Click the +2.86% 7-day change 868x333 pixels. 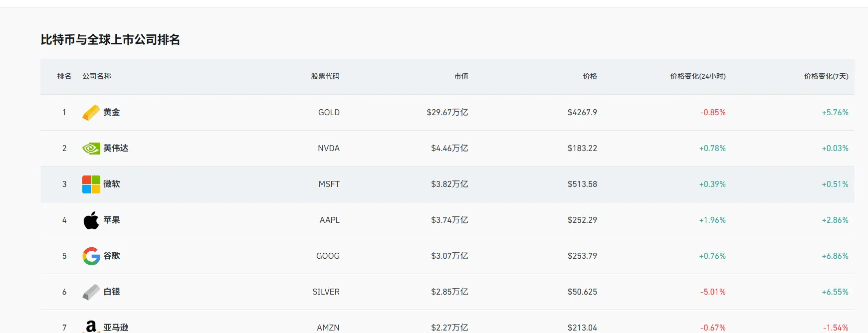(x=835, y=220)
